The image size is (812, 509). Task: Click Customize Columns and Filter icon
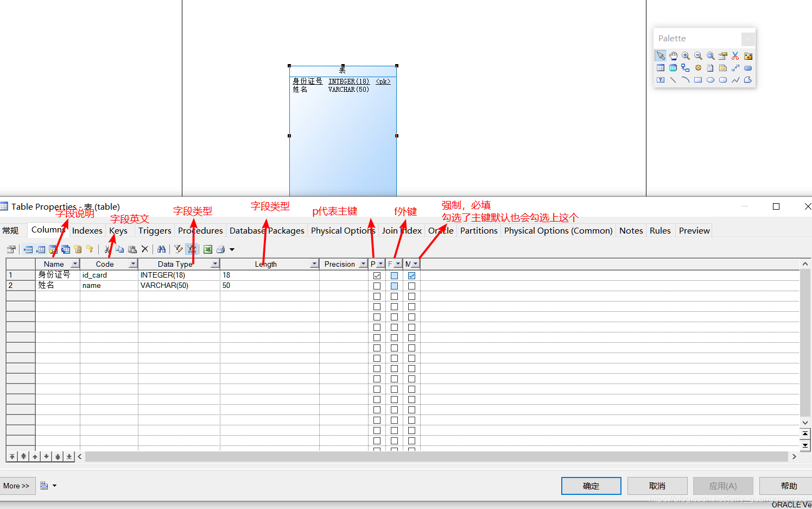(x=178, y=249)
